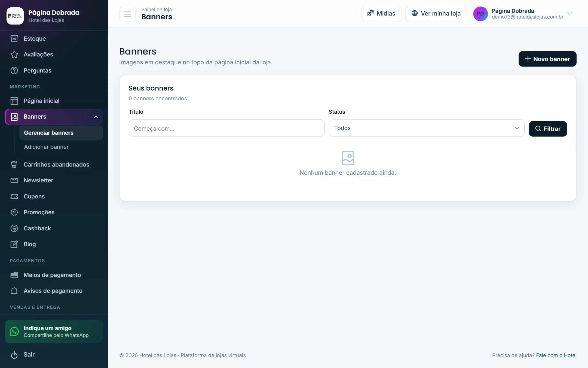The width and height of the screenshot is (588, 368).
Task: Open Promoções in the sidebar
Action: coord(54,212)
